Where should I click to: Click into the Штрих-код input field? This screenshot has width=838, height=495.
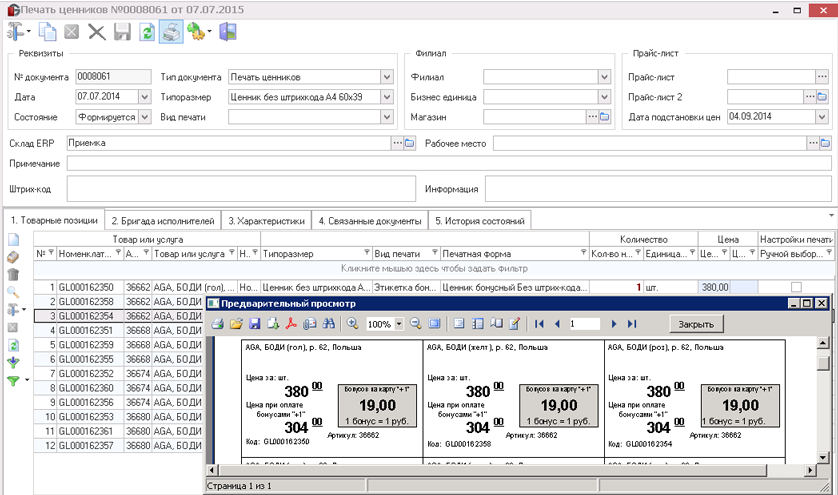pos(241,189)
